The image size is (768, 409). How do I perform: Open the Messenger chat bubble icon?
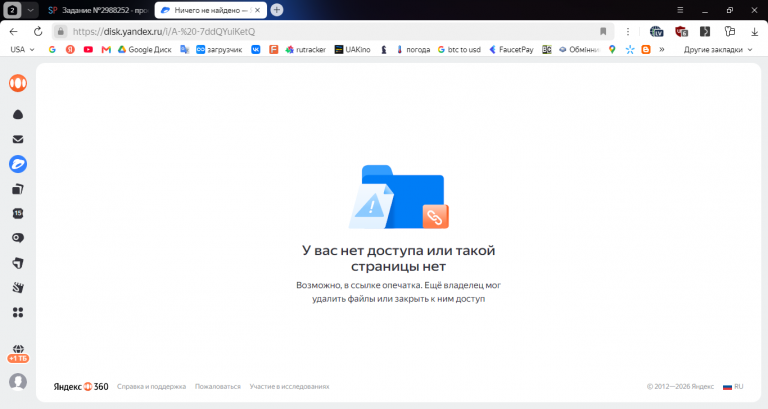click(18, 238)
